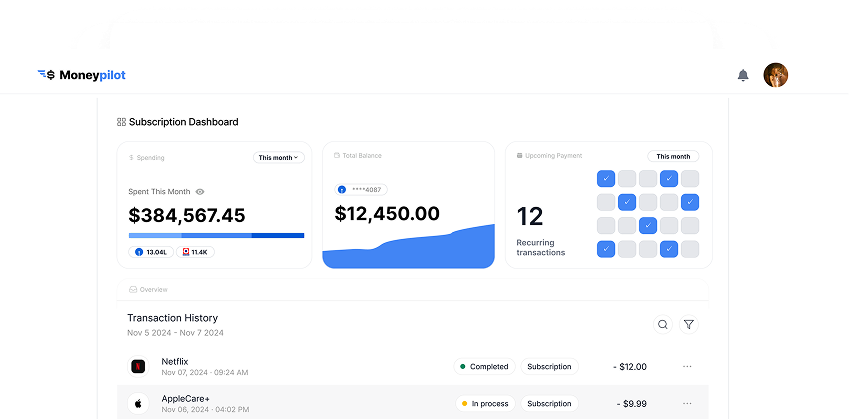
Task: Check the last box in top payment row
Action: coord(690,179)
